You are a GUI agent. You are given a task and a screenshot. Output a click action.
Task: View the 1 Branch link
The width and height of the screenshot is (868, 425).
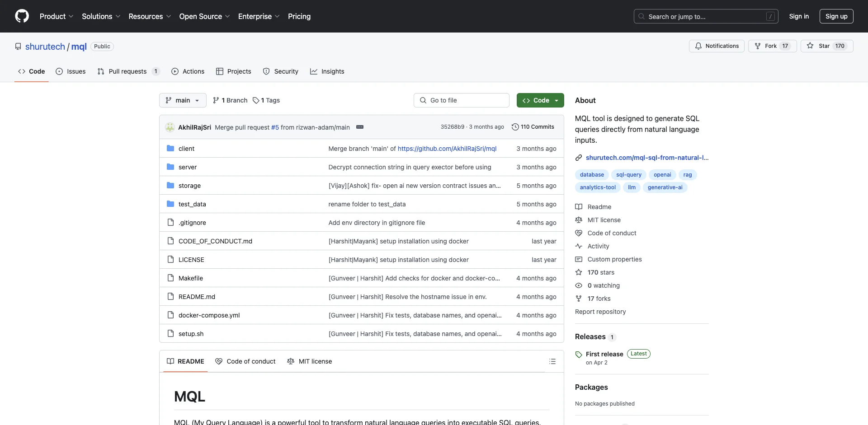pos(230,100)
